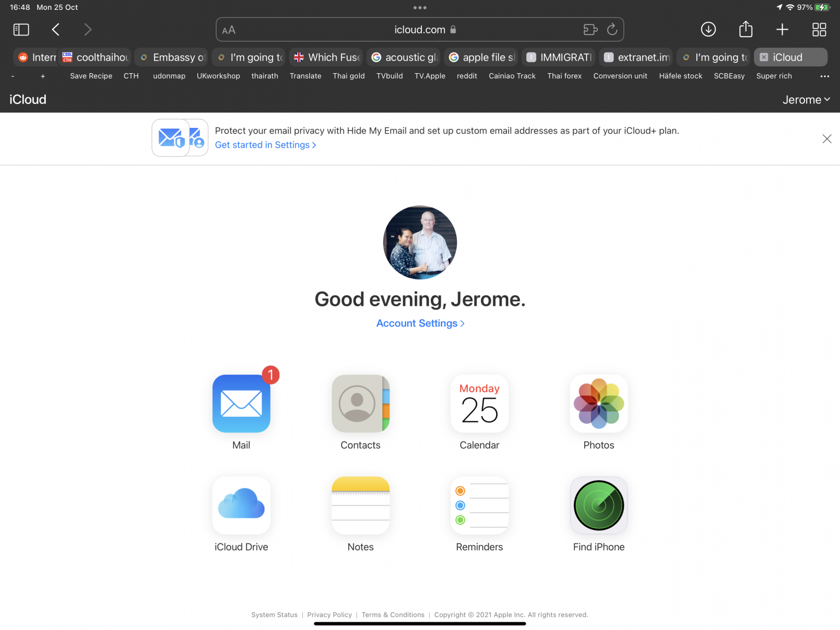The height and width of the screenshot is (630, 840).
Task: Reload the iCloud page
Action: 612,30
